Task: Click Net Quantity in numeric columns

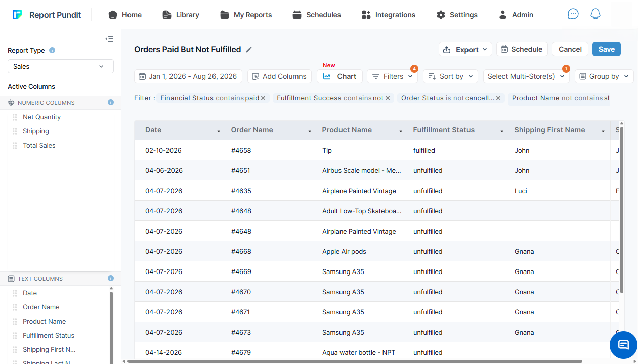Action: (41, 117)
